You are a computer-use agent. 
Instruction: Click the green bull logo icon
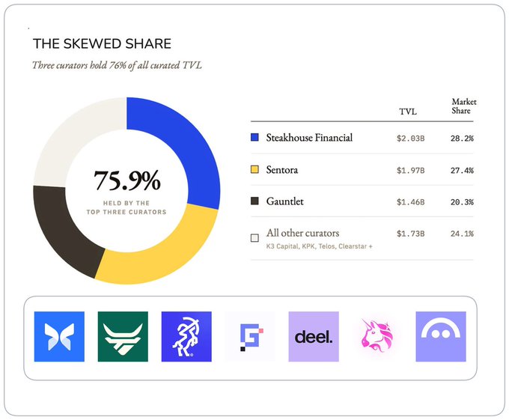coord(123,337)
